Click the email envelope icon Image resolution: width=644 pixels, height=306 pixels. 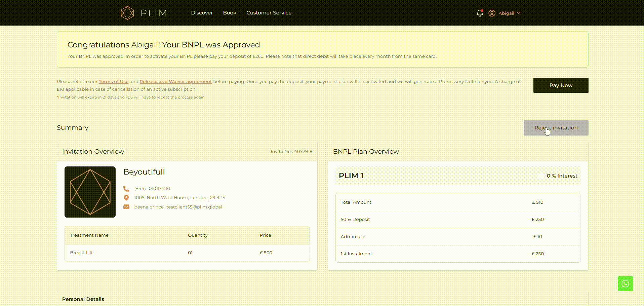[126, 207]
